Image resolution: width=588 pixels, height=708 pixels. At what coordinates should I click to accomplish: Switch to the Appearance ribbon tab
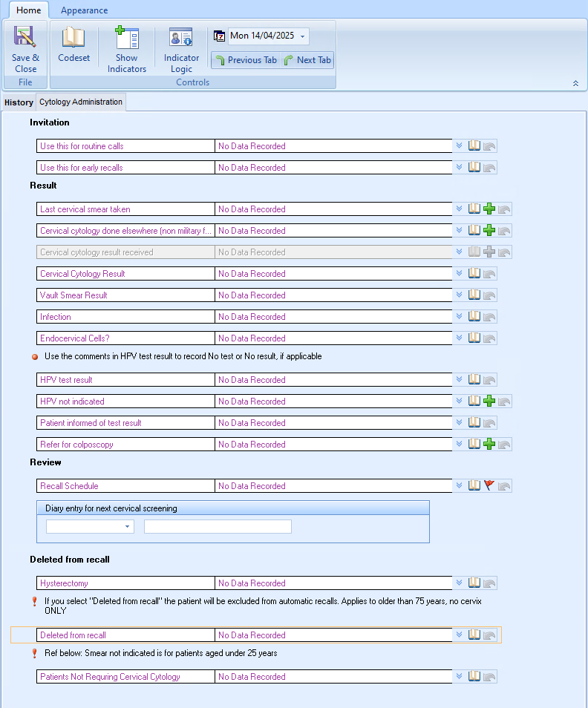tap(85, 10)
